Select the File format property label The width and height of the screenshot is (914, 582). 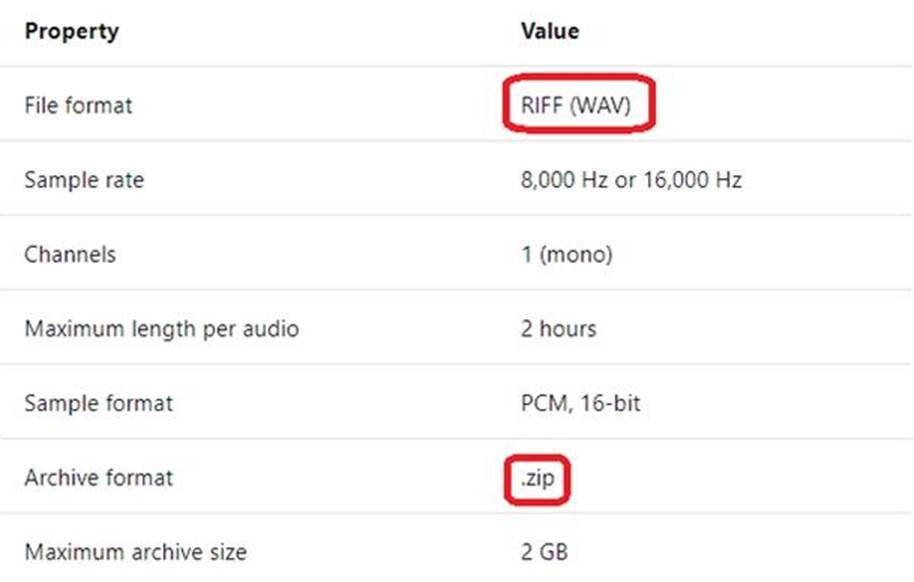(x=78, y=105)
